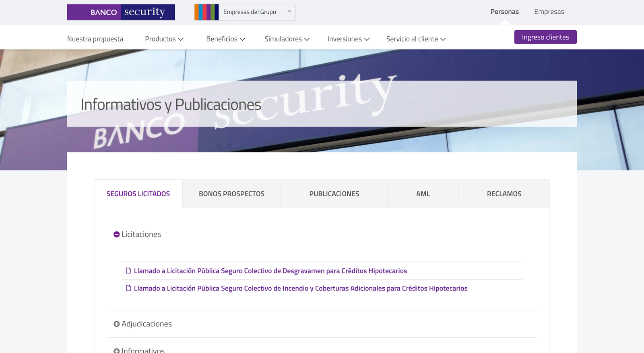The image size is (644, 353).
Task: Open the AML tab
Action: (423, 194)
